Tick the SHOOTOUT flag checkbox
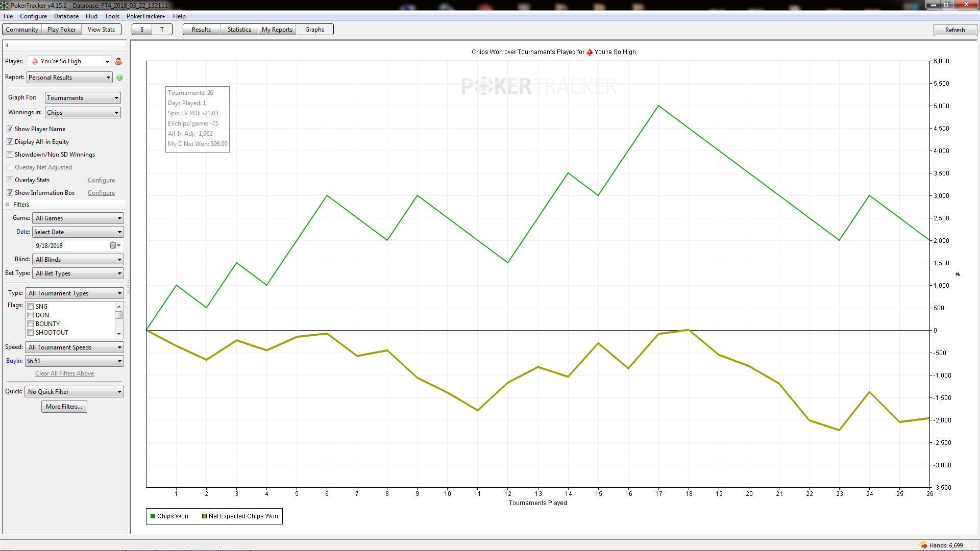 [x=31, y=333]
